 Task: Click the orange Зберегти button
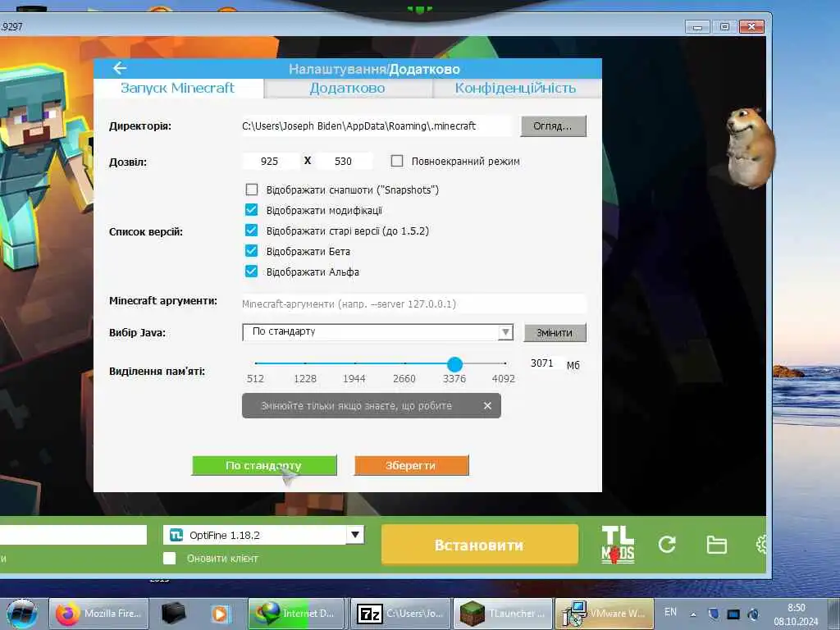[x=411, y=466]
